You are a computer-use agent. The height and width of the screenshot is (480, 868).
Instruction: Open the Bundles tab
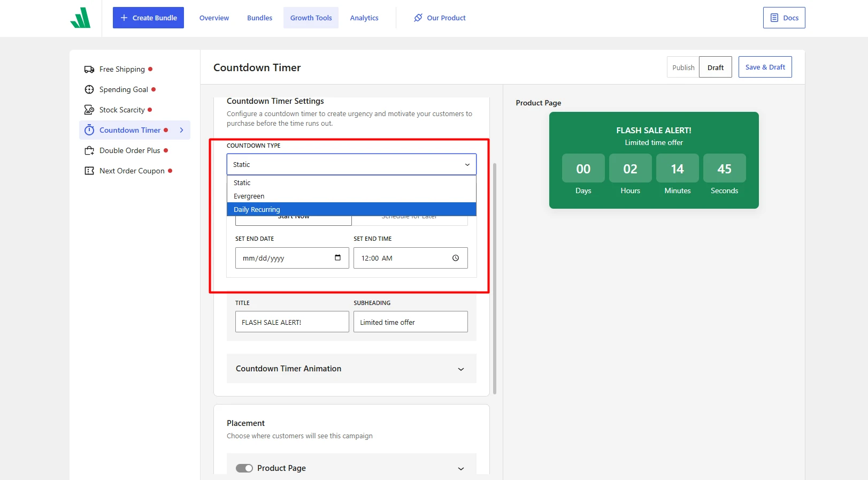point(260,18)
